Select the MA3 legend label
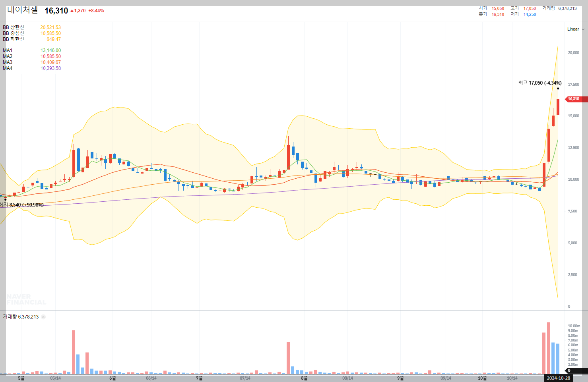 [x=8, y=62]
